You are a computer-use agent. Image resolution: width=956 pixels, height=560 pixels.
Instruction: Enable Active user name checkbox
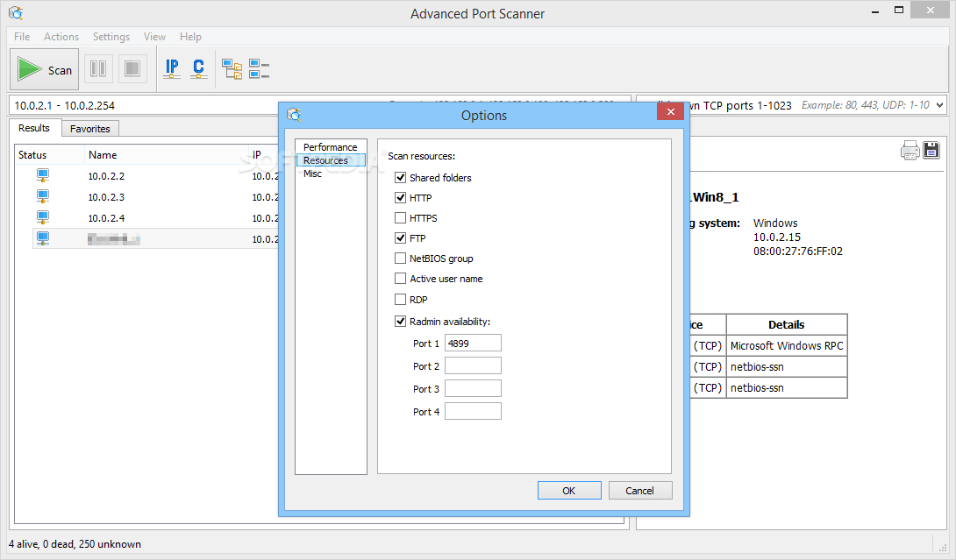(x=401, y=279)
